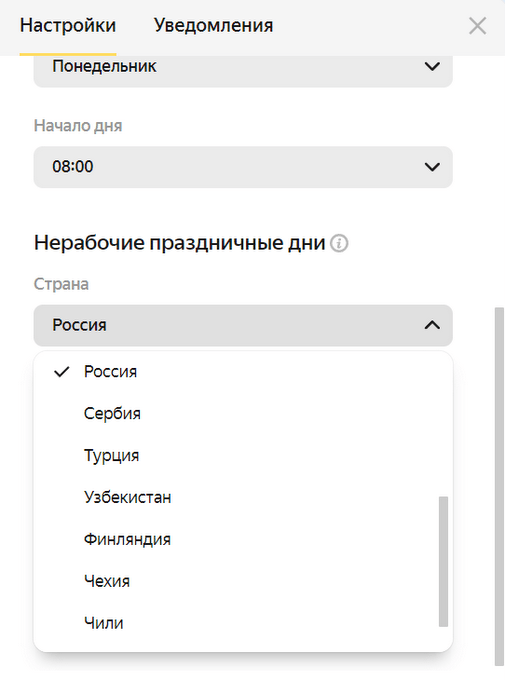Collapse the country list using the up chevron
This screenshot has height=680, width=505.
coord(432,325)
